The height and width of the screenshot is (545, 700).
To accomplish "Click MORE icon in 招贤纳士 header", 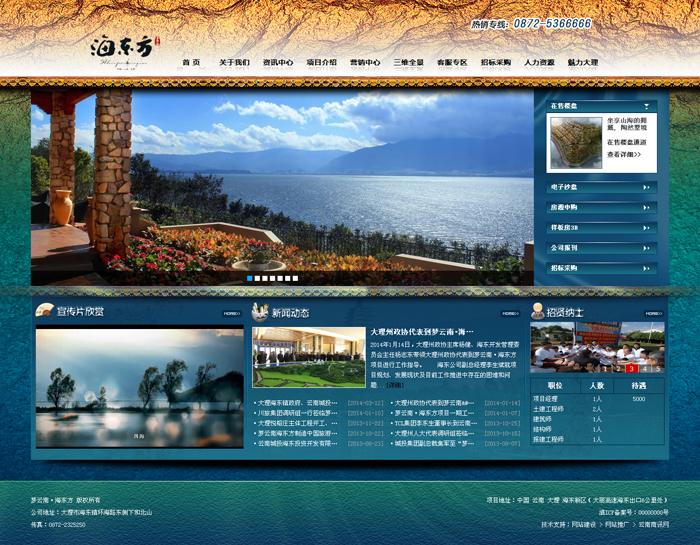I will pyautogui.click(x=653, y=313).
